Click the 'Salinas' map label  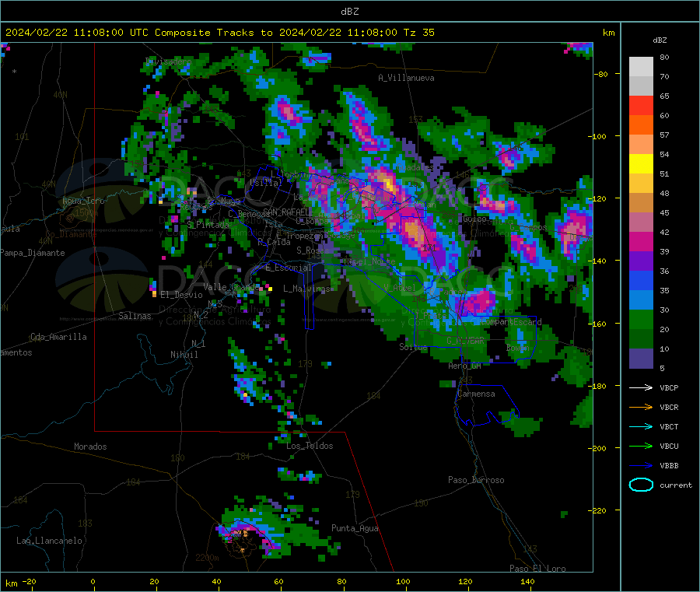pyautogui.click(x=135, y=316)
